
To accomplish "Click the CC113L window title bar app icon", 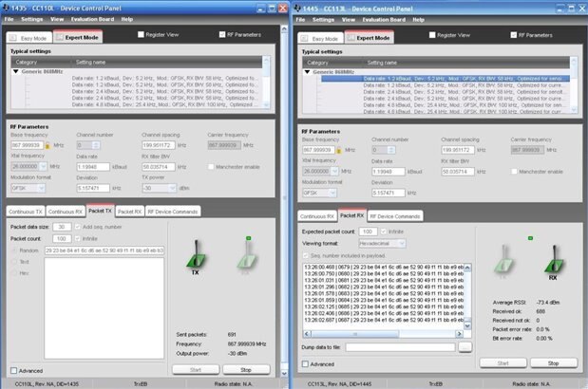I will [297, 8].
